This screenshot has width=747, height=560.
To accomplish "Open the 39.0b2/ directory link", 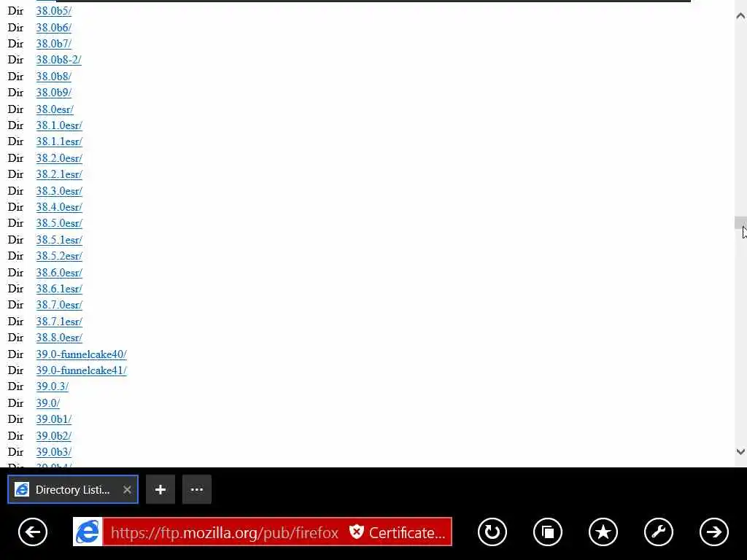I will pos(54,436).
